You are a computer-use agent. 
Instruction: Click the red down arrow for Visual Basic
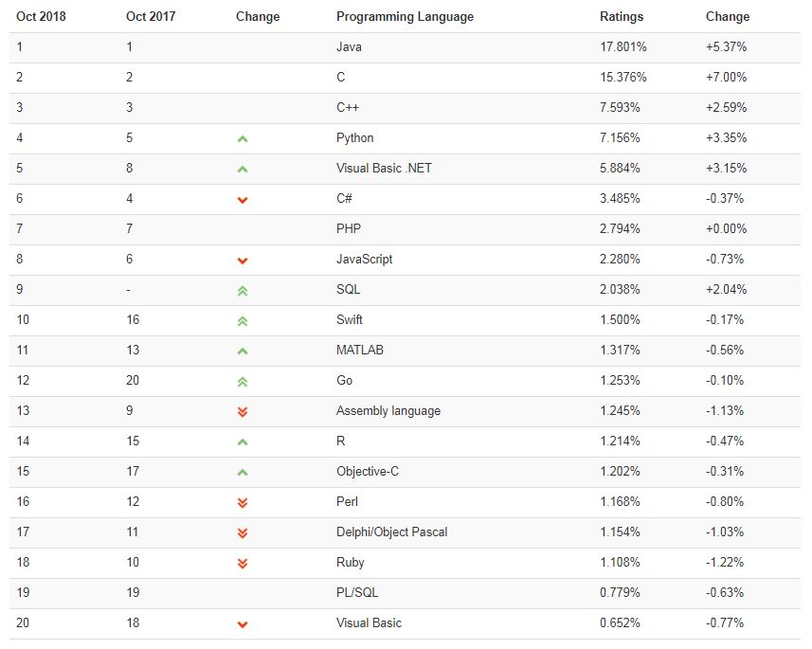pyautogui.click(x=243, y=623)
